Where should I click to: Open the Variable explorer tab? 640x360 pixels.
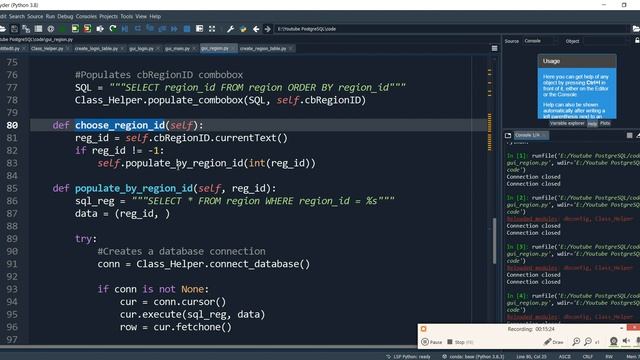[x=567, y=123]
